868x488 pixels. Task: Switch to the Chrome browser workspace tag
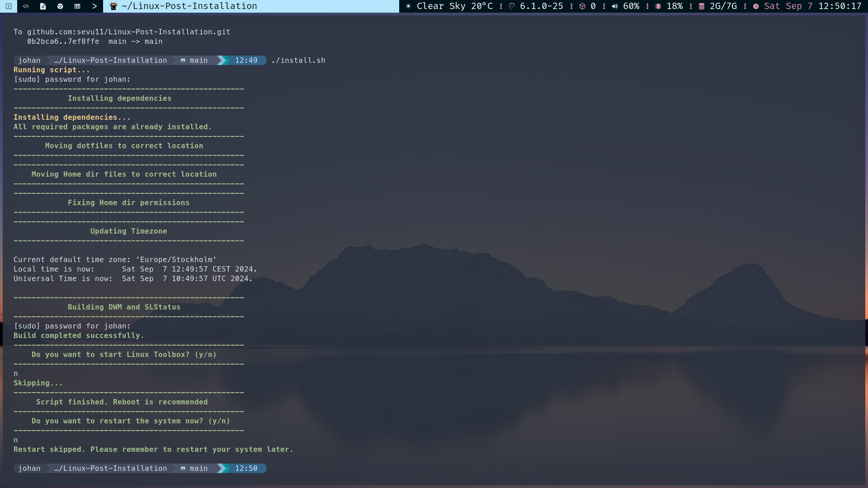tap(60, 6)
